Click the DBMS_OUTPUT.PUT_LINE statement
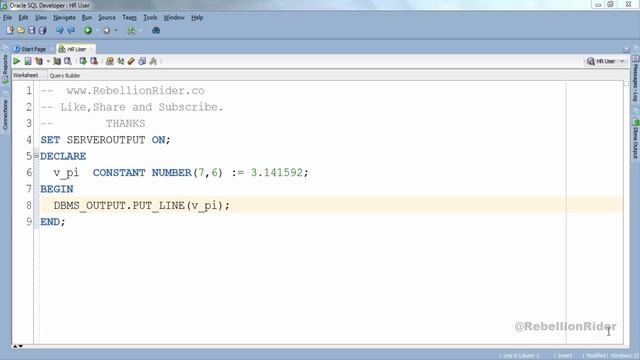The height and width of the screenshot is (360, 640). [142, 205]
